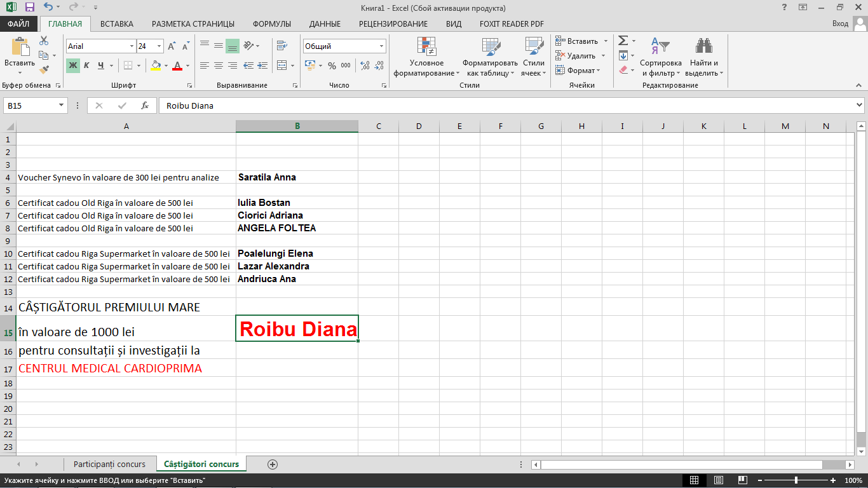
Task: Apply cell borders icon
Action: point(128,65)
